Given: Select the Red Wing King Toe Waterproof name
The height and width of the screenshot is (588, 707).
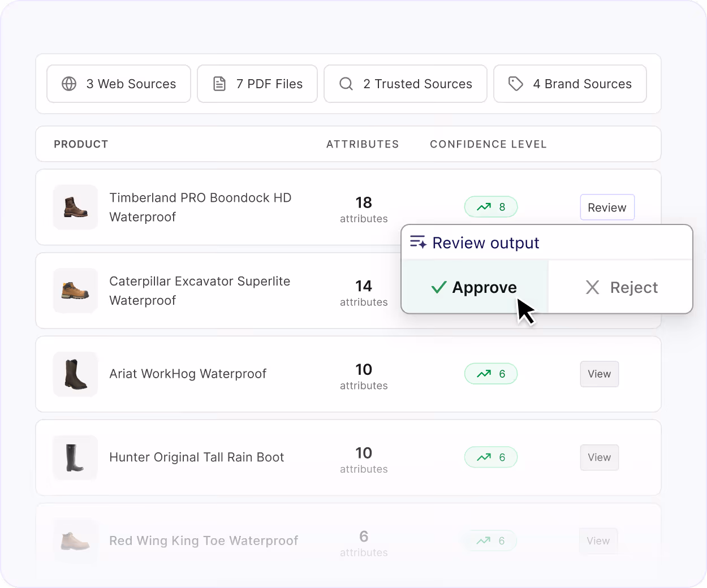Looking at the screenshot, I should pyautogui.click(x=204, y=541).
